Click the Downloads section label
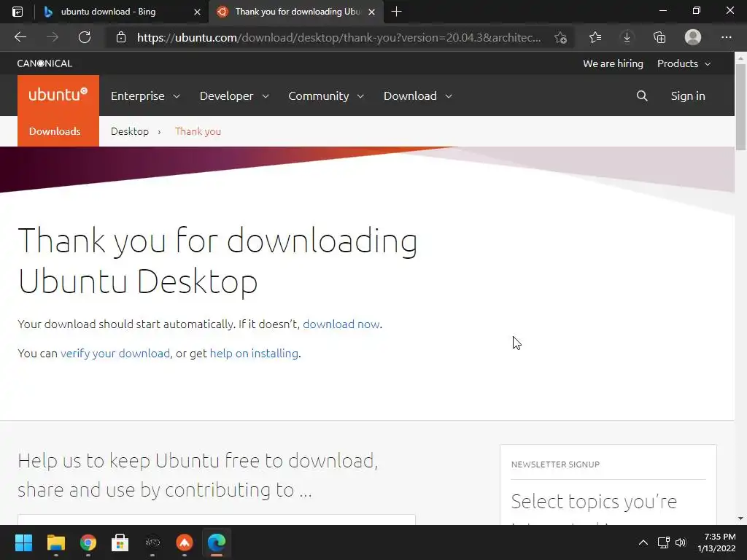Image resolution: width=747 pixels, height=560 pixels. pyautogui.click(x=55, y=131)
